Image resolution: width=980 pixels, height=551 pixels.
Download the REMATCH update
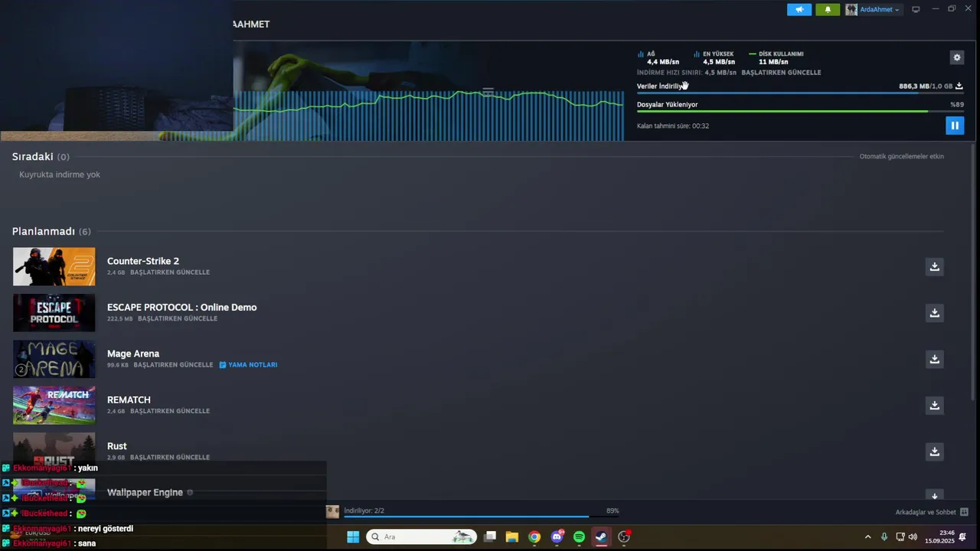pos(934,406)
